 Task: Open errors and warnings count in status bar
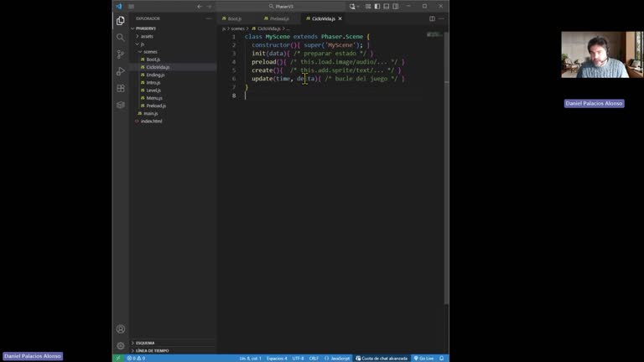pyautogui.click(x=136, y=359)
